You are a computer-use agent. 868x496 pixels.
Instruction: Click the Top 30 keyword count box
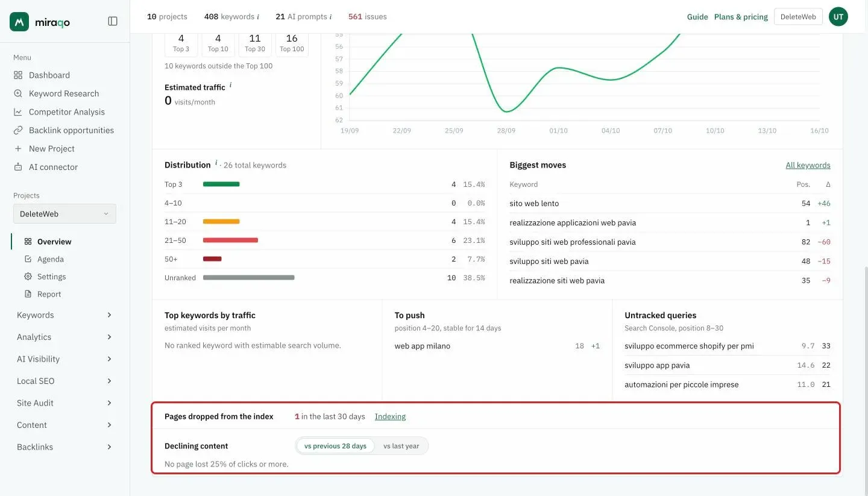coord(255,43)
